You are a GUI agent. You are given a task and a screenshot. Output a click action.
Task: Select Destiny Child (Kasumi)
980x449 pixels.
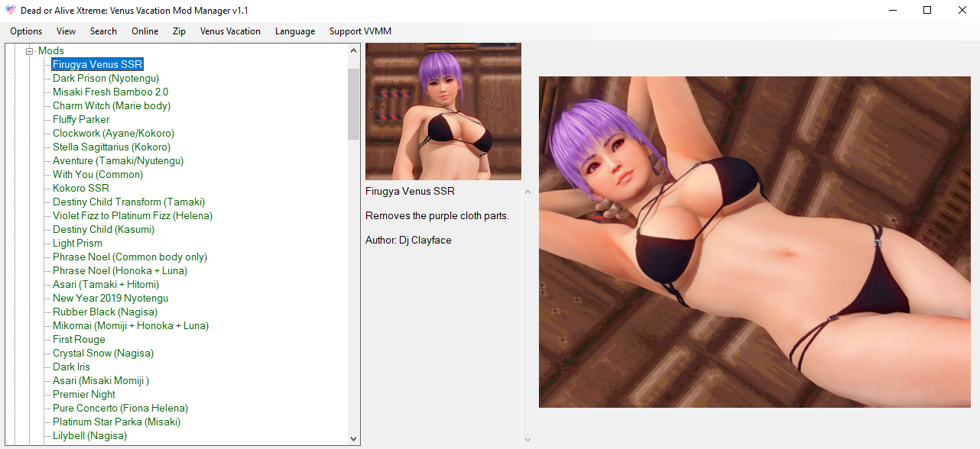coord(104,229)
